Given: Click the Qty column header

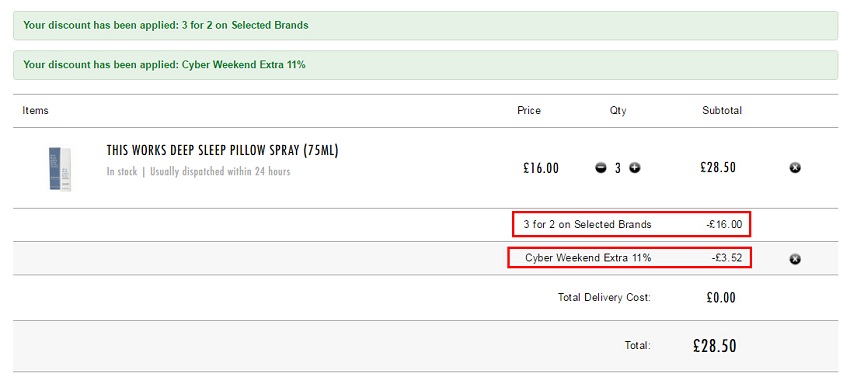Looking at the screenshot, I should point(617,111).
